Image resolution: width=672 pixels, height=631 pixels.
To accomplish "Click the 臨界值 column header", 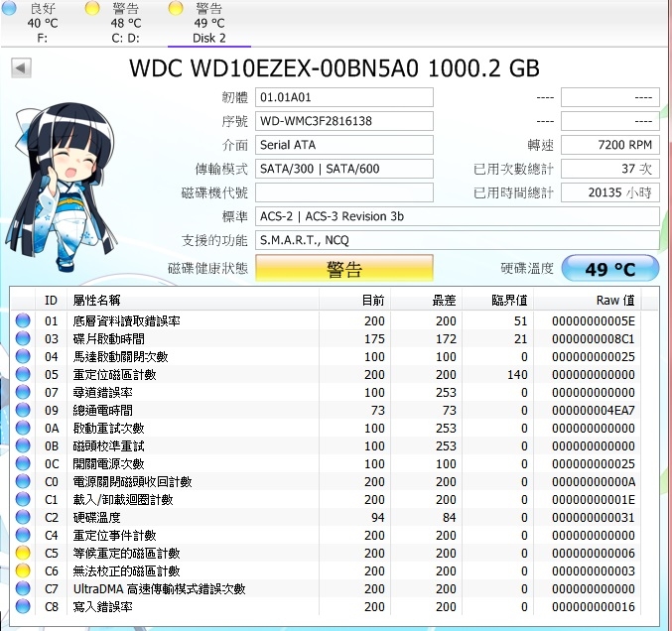I will [x=498, y=300].
